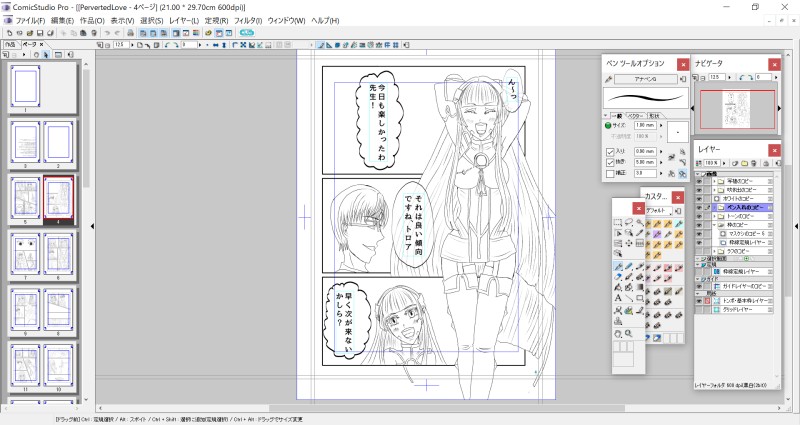
Task: Open the 編集(E) menu
Action: (62, 20)
